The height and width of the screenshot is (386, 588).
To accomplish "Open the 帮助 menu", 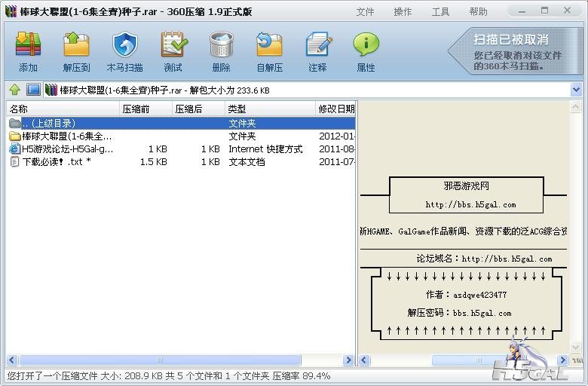I will coord(478,11).
